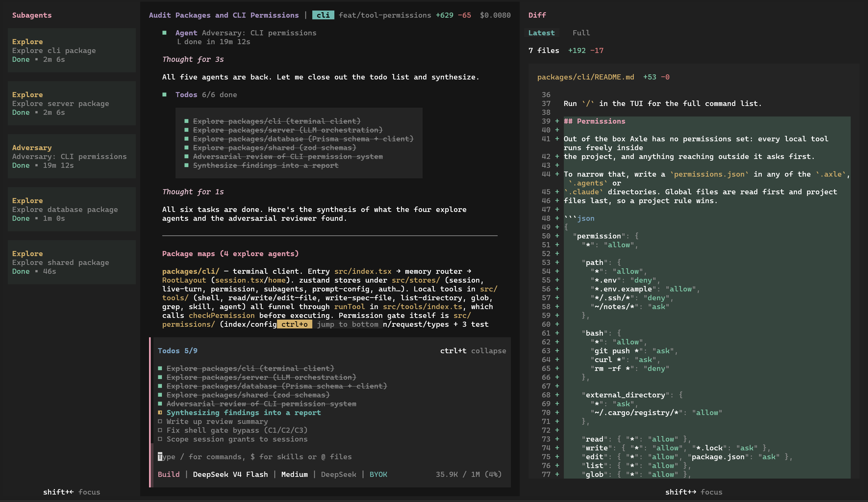
Task: Click the Todos 5/9 panel heading
Action: [x=178, y=351]
